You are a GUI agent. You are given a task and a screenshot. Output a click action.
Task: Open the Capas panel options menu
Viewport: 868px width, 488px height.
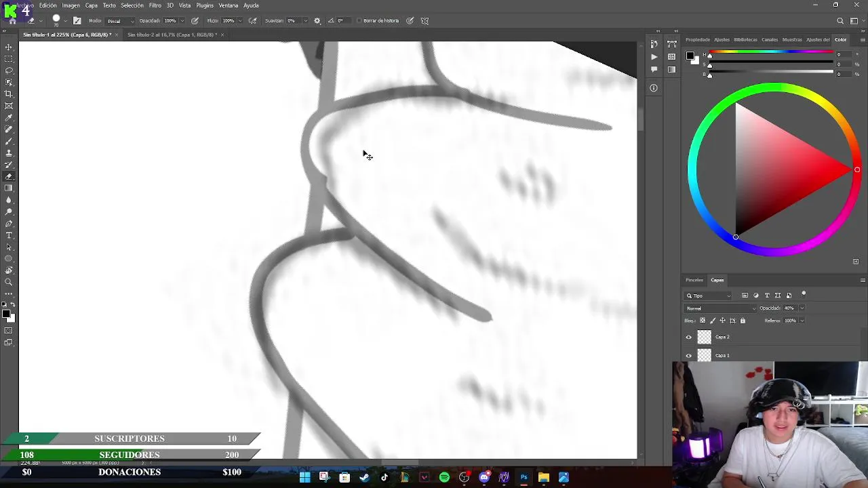point(863,280)
